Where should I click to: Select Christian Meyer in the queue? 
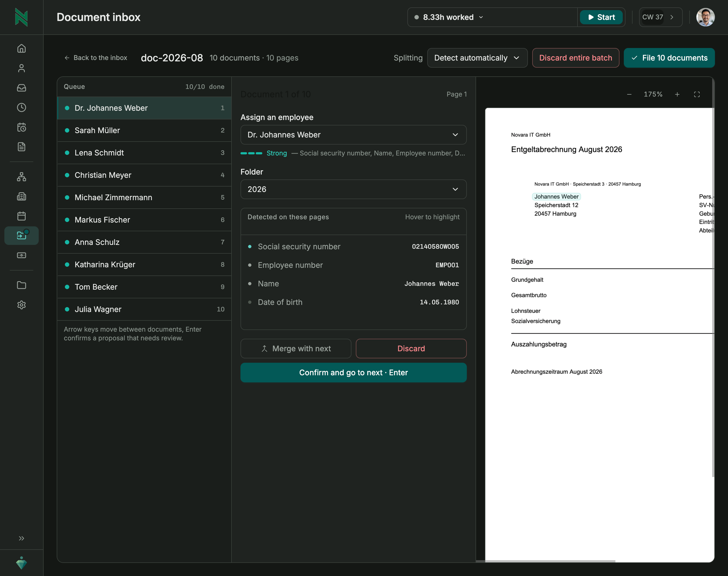[x=144, y=175]
